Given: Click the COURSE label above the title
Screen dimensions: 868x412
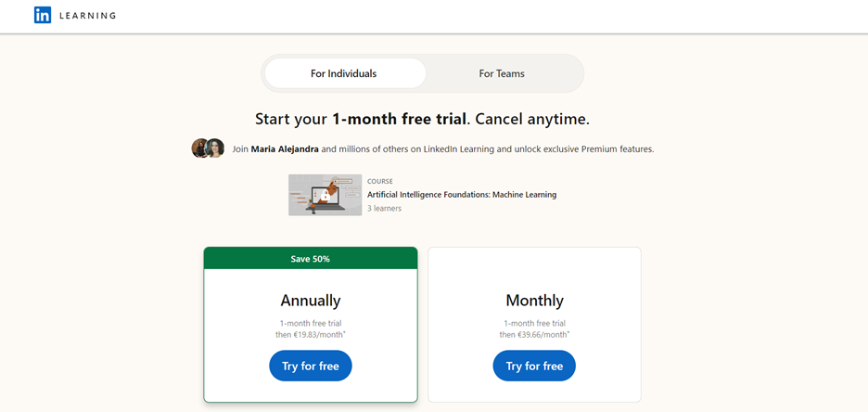Looking at the screenshot, I should tap(380, 181).
